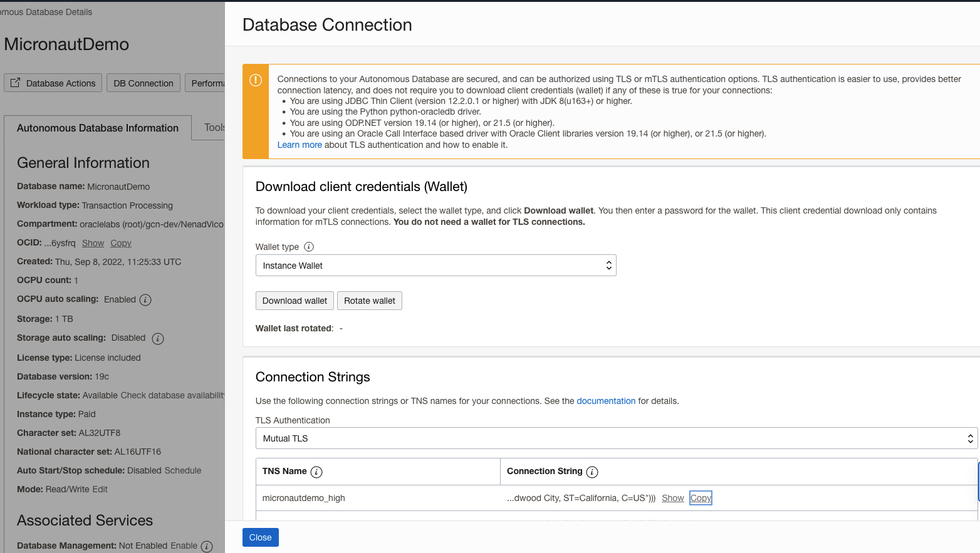Open Wallet type info icon
This screenshot has width=980, height=553.
pos(309,247)
